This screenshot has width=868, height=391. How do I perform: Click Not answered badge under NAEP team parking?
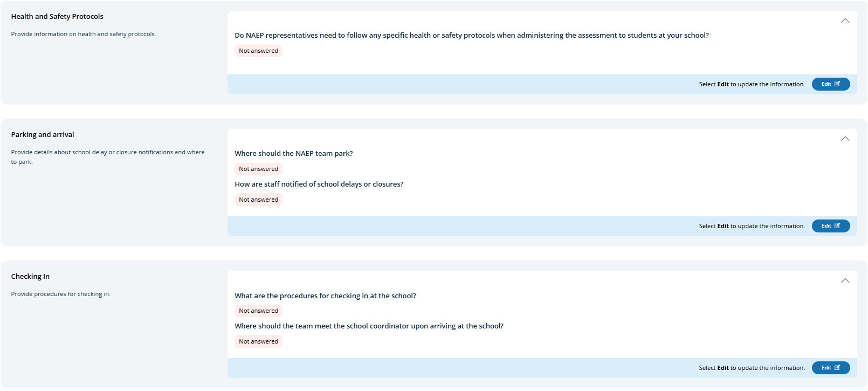coord(258,169)
